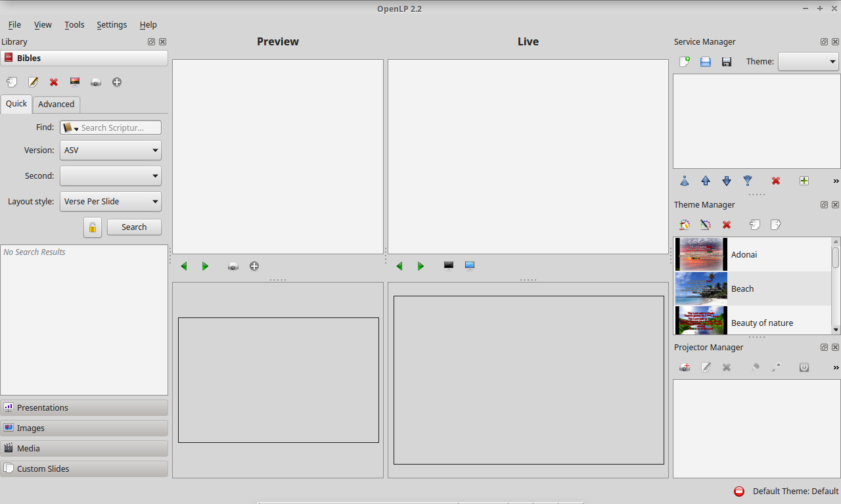Viewport: 841px width, 504px height.
Task: Select the Beach theme
Action: tap(752, 288)
